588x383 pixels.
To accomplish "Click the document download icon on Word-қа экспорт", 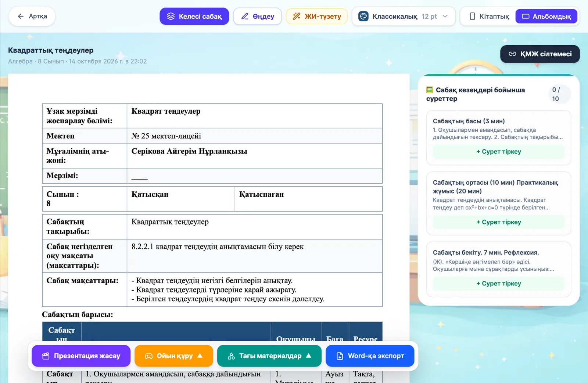I will point(340,356).
